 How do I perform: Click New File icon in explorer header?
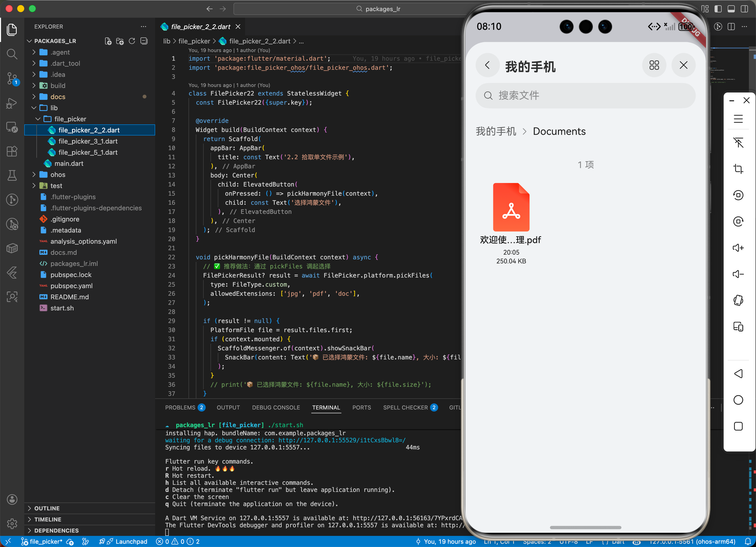tap(108, 41)
